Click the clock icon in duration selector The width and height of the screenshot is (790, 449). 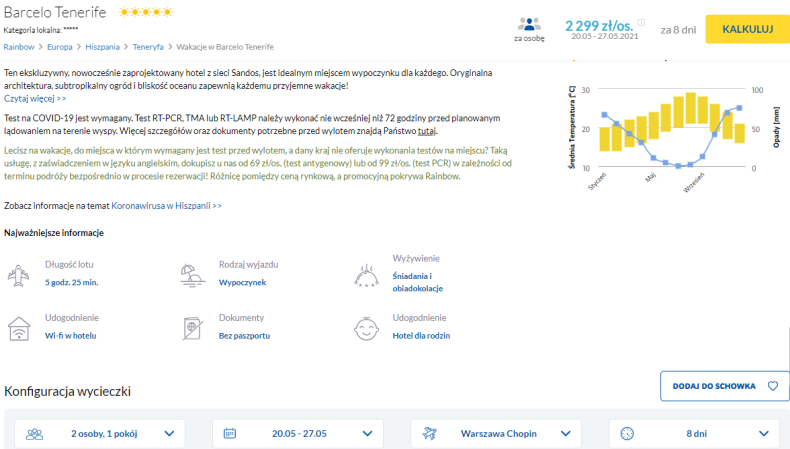[627, 433]
